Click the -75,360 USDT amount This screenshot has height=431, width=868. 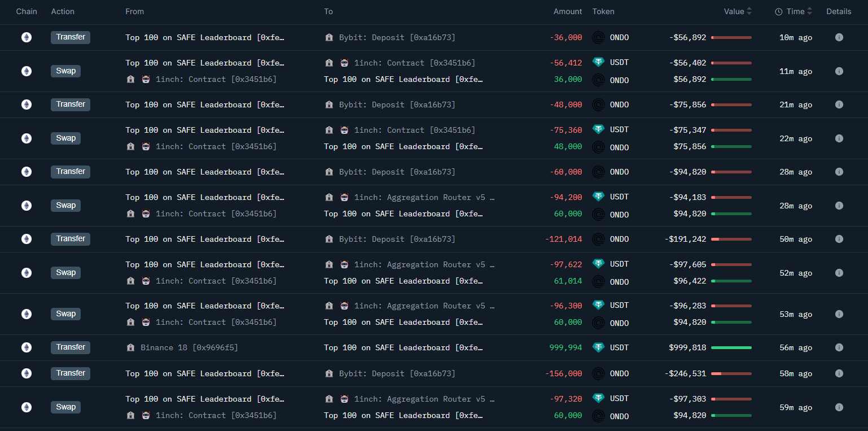pyautogui.click(x=565, y=130)
